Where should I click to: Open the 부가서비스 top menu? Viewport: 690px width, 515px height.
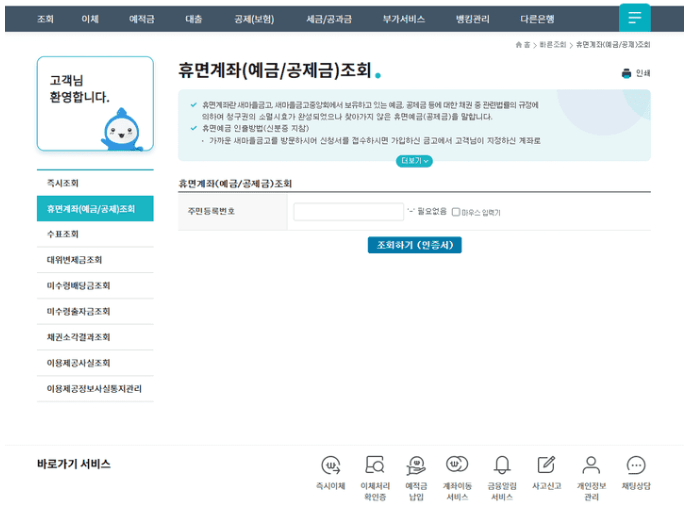(x=403, y=19)
